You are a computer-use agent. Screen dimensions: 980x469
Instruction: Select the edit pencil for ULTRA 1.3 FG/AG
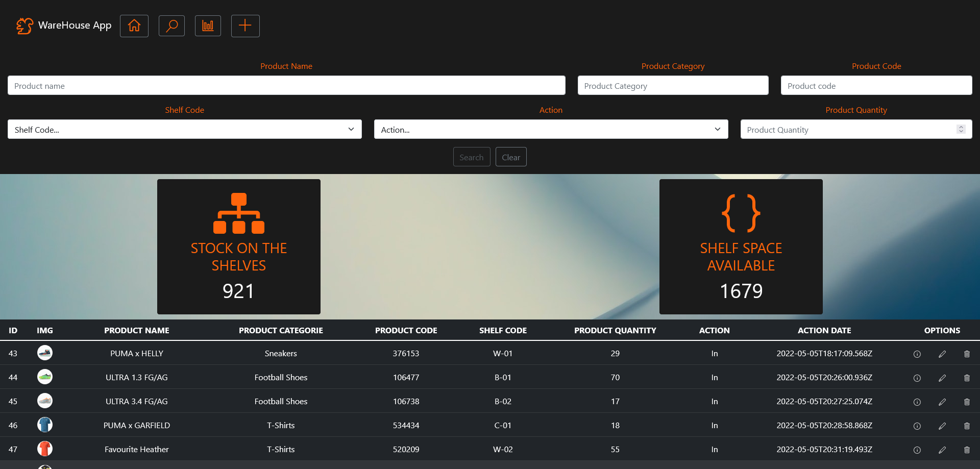tap(942, 378)
